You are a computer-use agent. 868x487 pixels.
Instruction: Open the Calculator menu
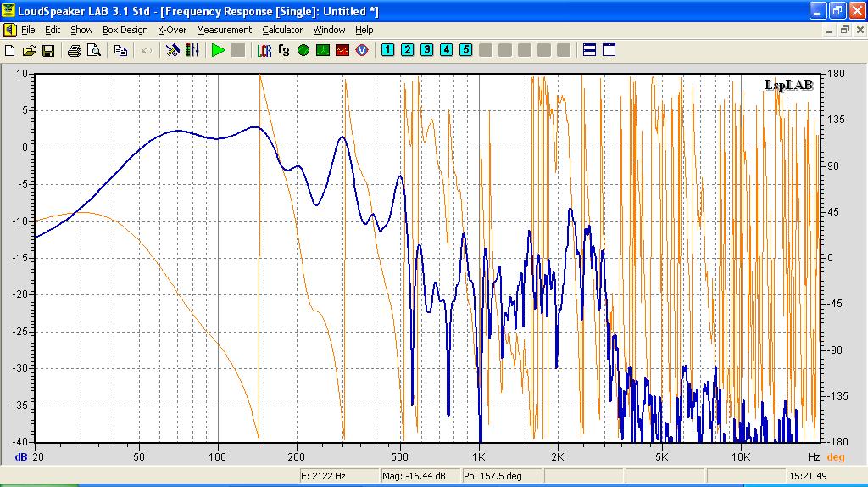tap(282, 30)
